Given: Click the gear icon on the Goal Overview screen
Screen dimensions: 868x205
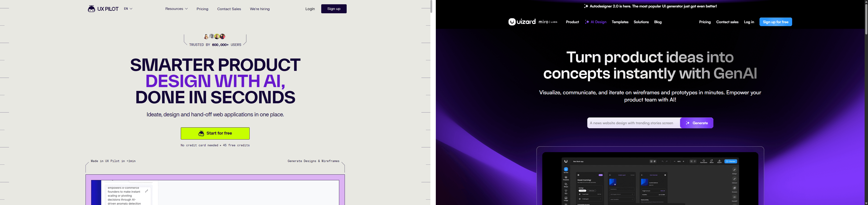Looking at the screenshot, I should click(665, 175).
